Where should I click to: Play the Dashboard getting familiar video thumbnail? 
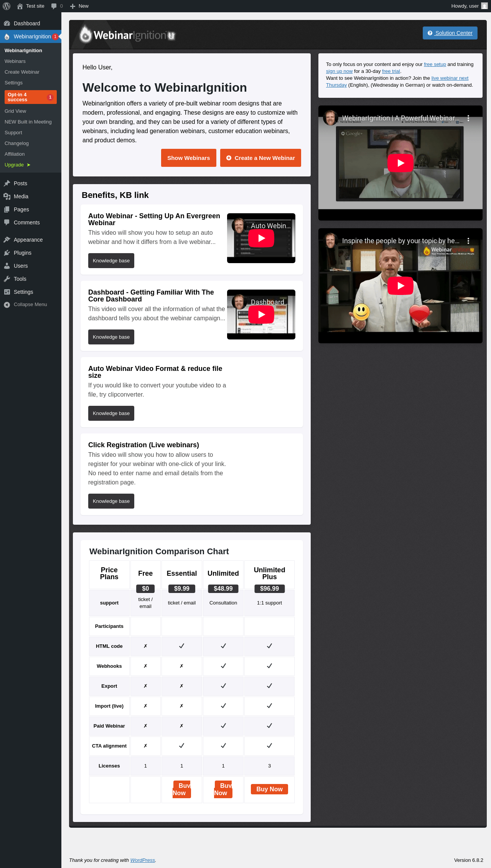(x=261, y=315)
